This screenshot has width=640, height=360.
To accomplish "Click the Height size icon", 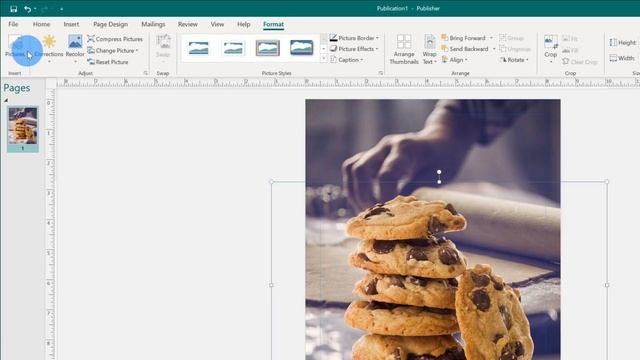I will (613, 42).
